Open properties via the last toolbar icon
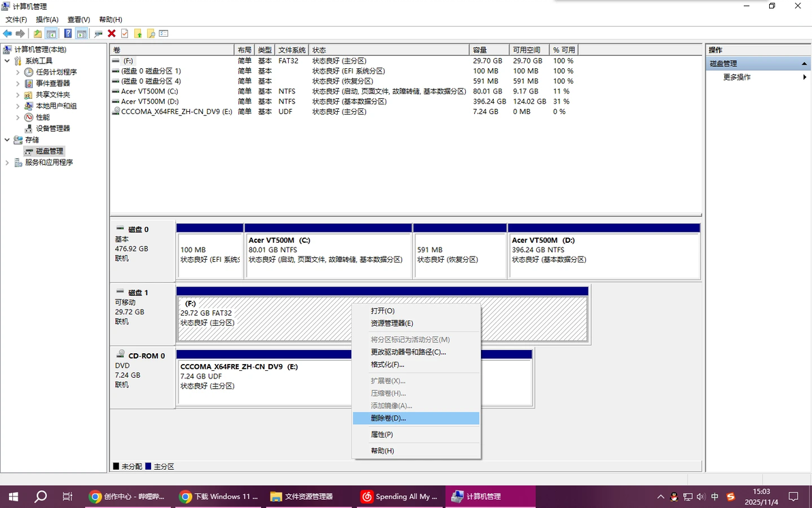 162,33
